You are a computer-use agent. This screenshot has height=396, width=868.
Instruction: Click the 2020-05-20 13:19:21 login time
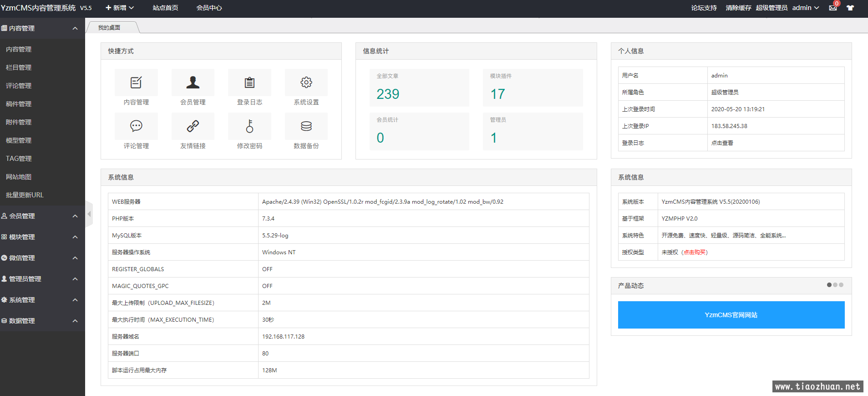pos(738,109)
